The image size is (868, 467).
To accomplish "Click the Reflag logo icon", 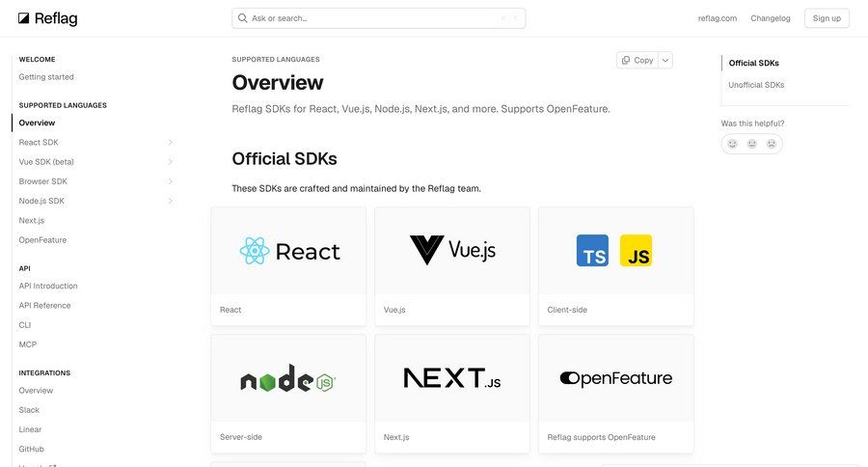I will click(24, 18).
